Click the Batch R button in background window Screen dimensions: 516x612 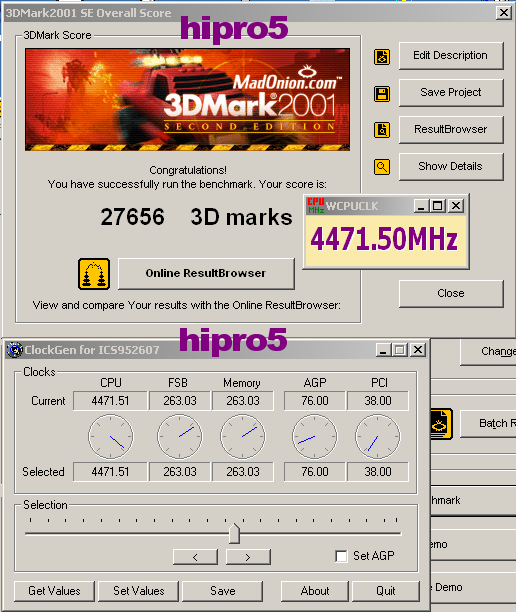click(x=489, y=423)
